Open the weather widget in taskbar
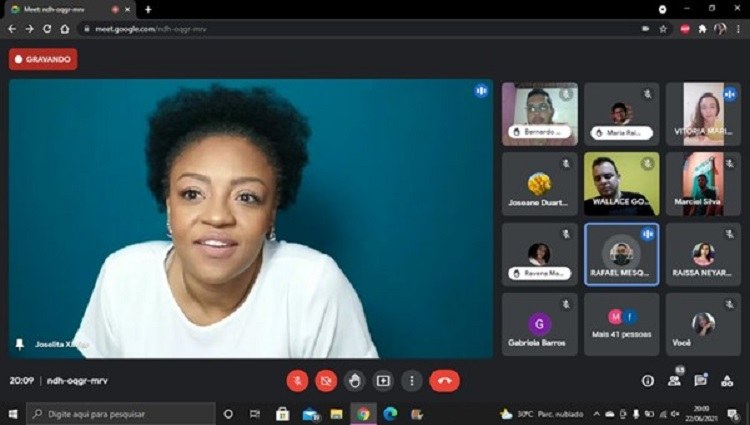 541,414
